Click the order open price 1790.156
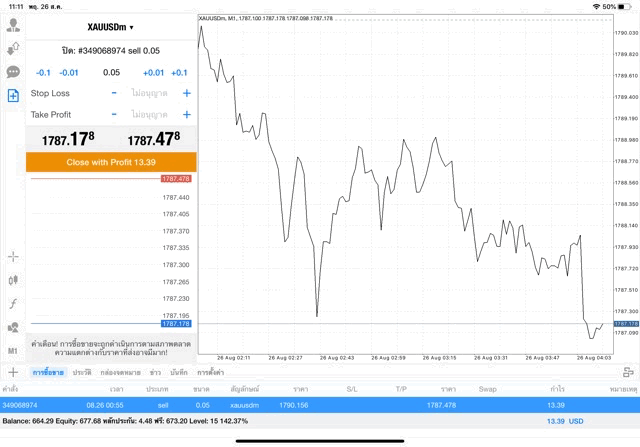 tap(294, 405)
